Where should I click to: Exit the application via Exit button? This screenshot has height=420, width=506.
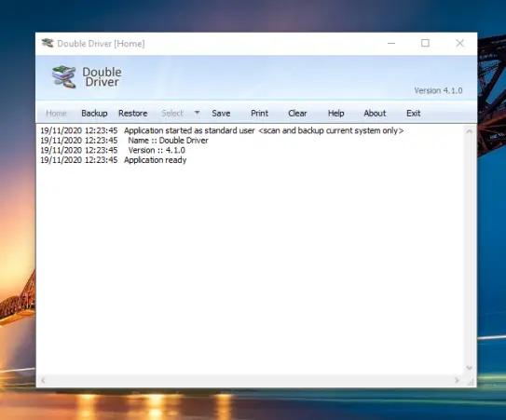(414, 114)
